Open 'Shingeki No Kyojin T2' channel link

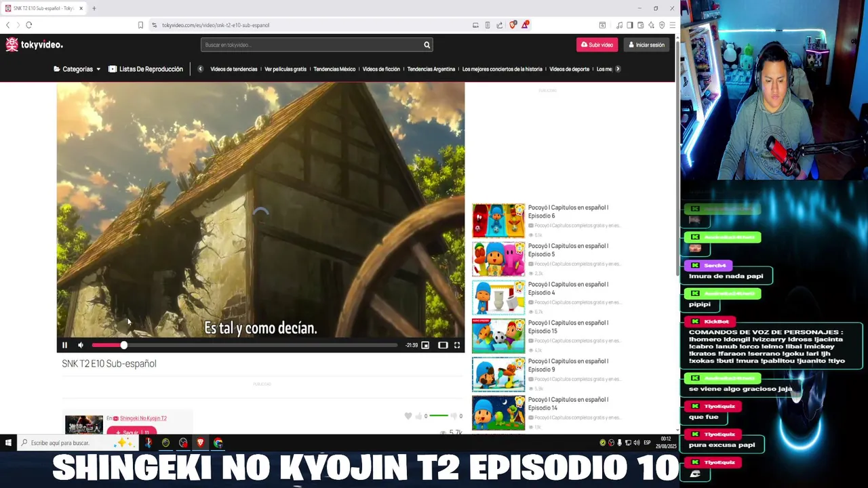click(x=143, y=418)
